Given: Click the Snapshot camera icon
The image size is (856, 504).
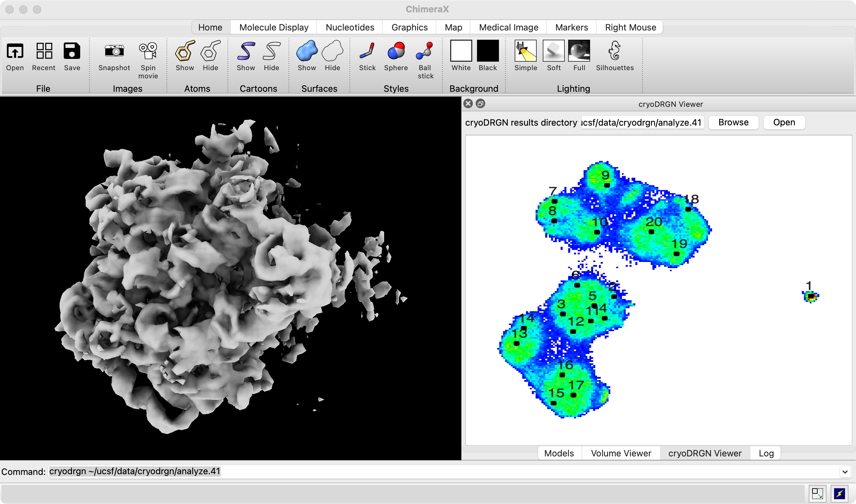Looking at the screenshot, I should pyautogui.click(x=114, y=51).
